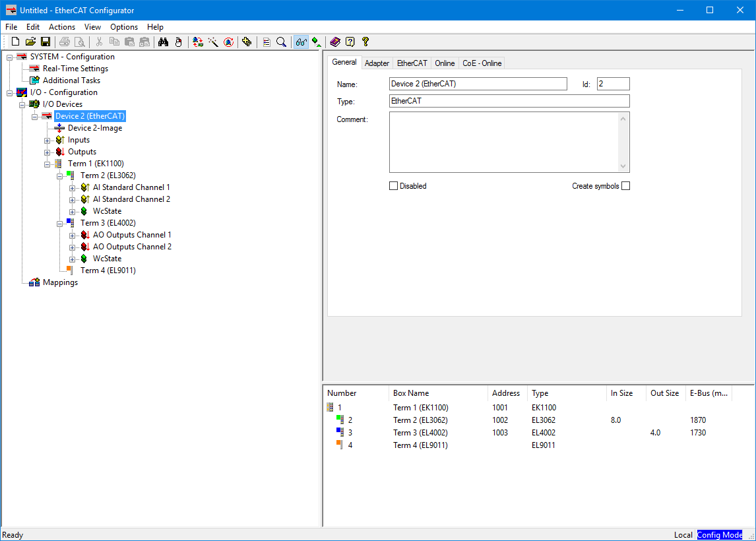Open the File menu
756x541 pixels.
point(11,27)
